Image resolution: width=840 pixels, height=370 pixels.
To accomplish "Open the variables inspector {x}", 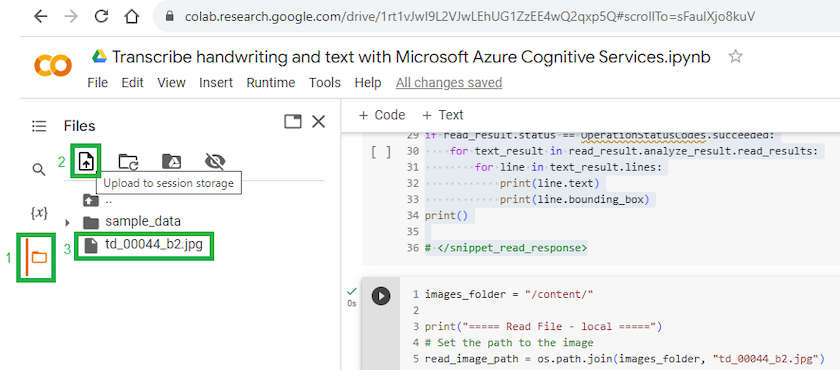I will tap(39, 213).
